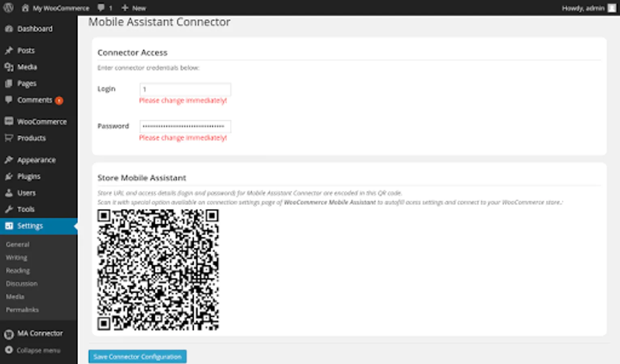Click the WordPress logo in admin bar
This screenshot has width=620, height=364.
coord(8,8)
